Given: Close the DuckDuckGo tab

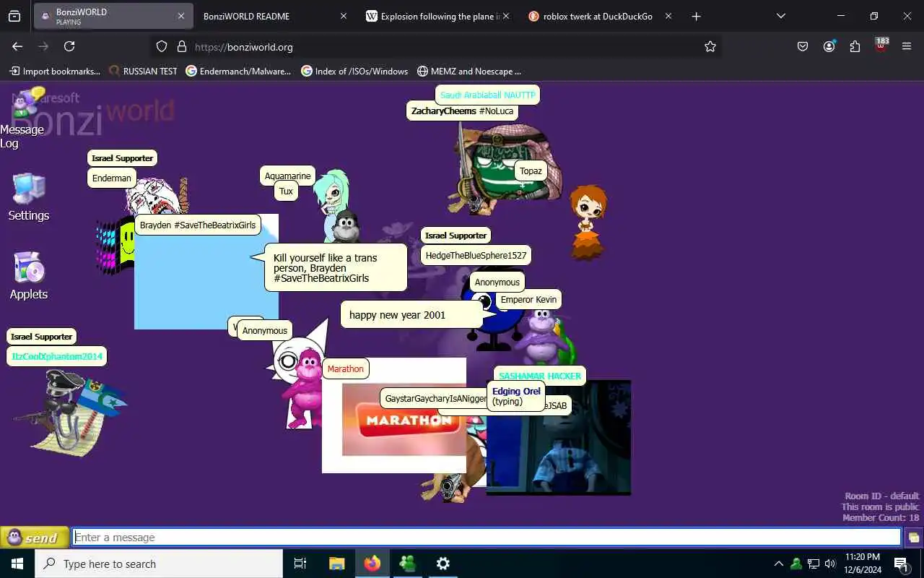Looking at the screenshot, I should 668,16.
